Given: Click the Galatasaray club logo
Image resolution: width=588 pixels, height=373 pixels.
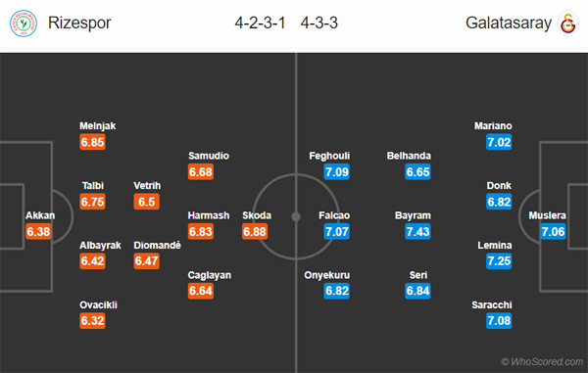Looking at the screenshot, I should (568, 23).
